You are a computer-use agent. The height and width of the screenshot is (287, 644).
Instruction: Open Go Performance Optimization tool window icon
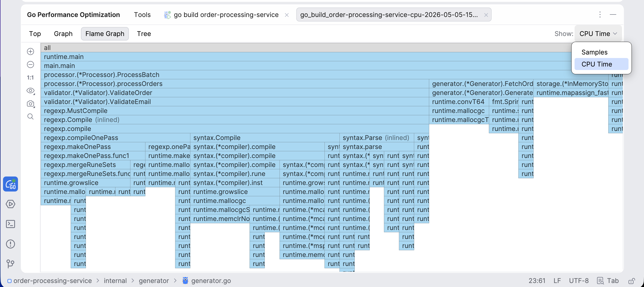pyautogui.click(x=10, y=184)
